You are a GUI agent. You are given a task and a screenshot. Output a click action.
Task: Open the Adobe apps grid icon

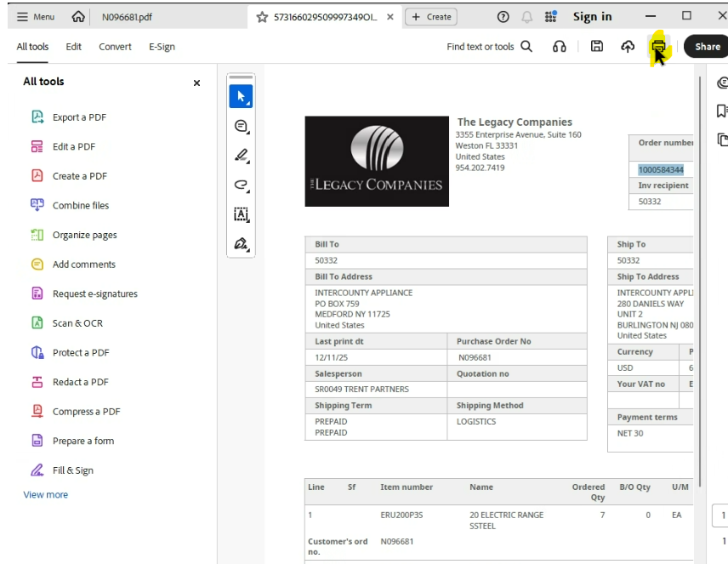[x=550, y=17]
